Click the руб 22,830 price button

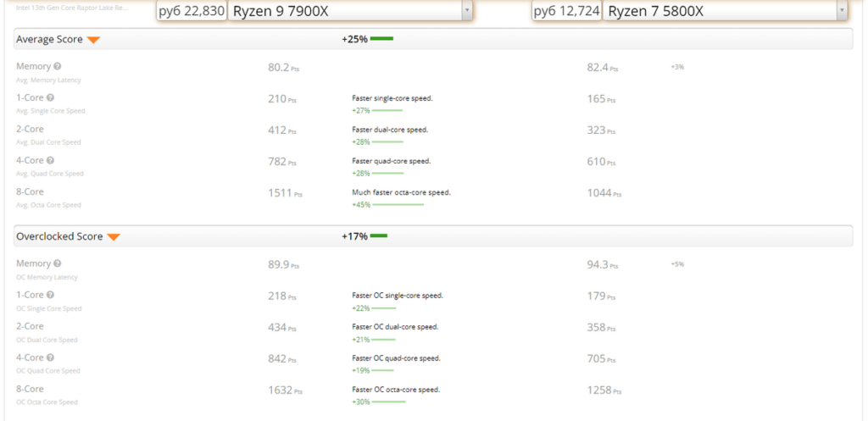(x=192, y=10)
